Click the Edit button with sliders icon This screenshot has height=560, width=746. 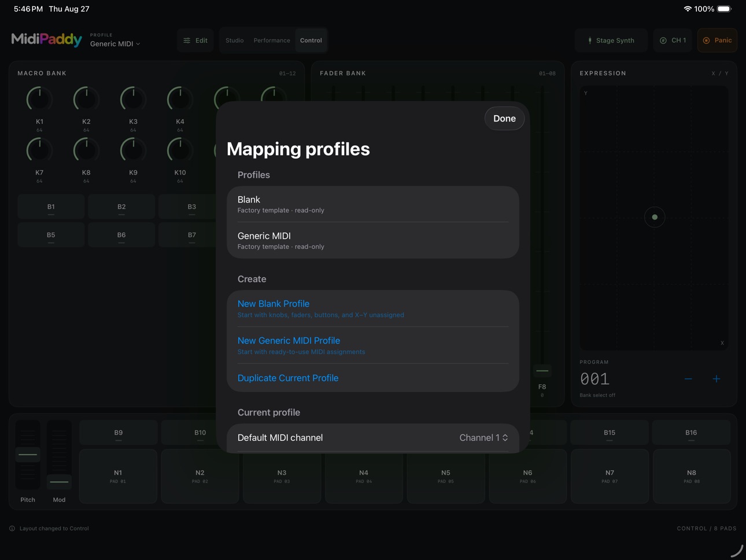[x=195, y=40]
